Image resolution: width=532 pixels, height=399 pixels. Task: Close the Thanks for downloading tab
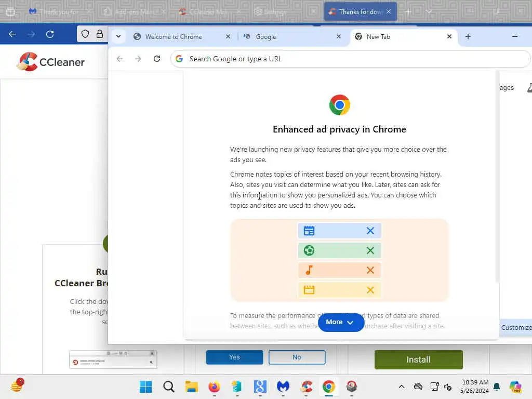[389, 11]
